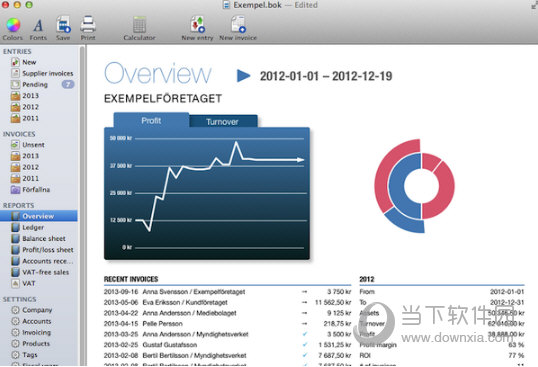This screenshot has height=367, width=538.
Task: Create a New invoice
Action: tap(238, 28)
